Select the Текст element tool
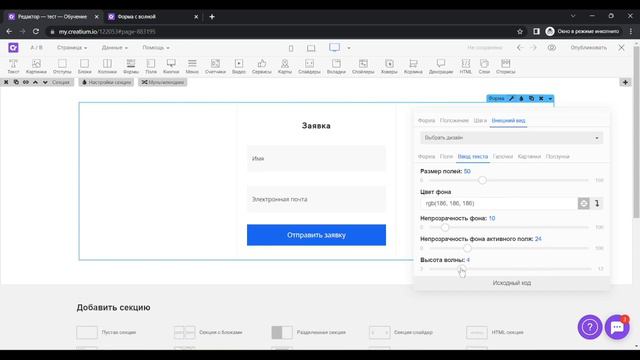This screenshot has width=640, height=360. [x=13, y=66]
